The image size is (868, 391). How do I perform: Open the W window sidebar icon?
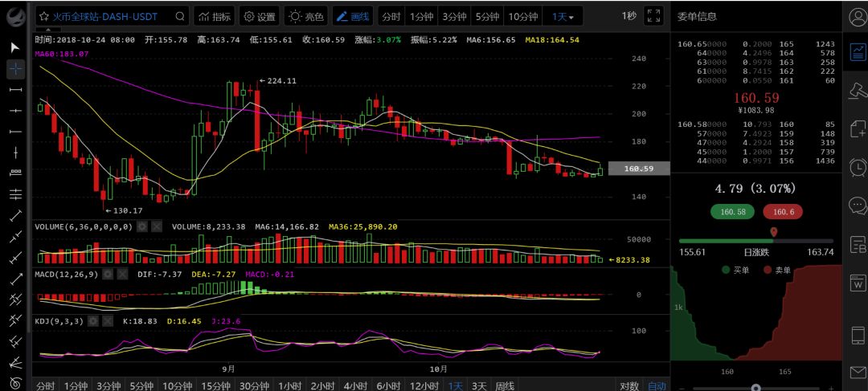click(858, 283)
